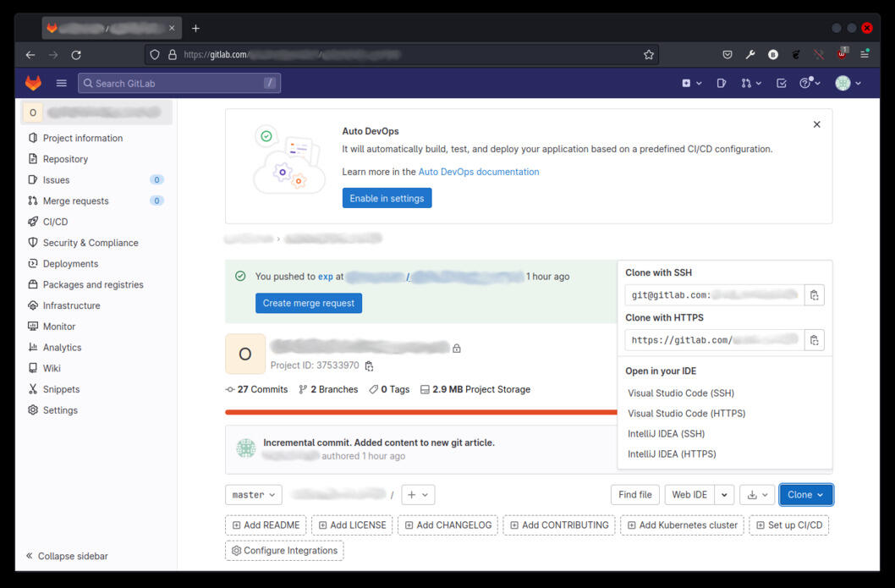Click Create merge request button

(x=309, y=303)
